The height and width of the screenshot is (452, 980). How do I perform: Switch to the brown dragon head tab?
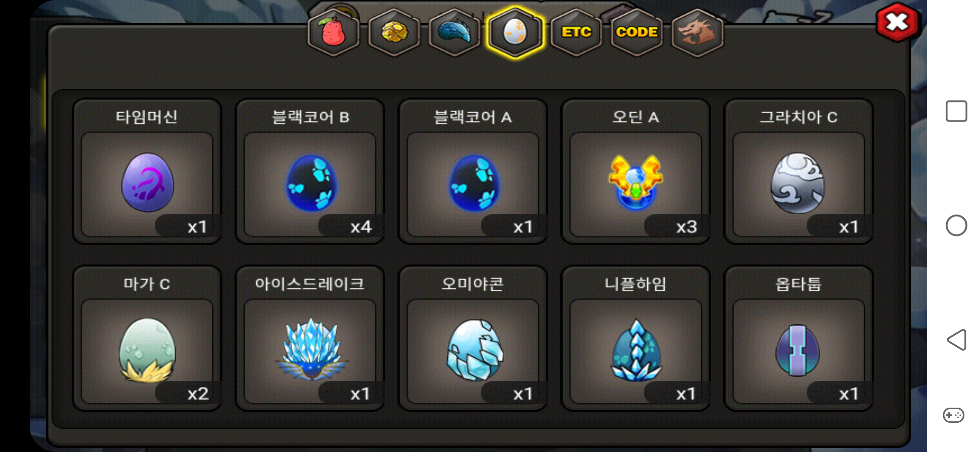click(x=697, y=32)
